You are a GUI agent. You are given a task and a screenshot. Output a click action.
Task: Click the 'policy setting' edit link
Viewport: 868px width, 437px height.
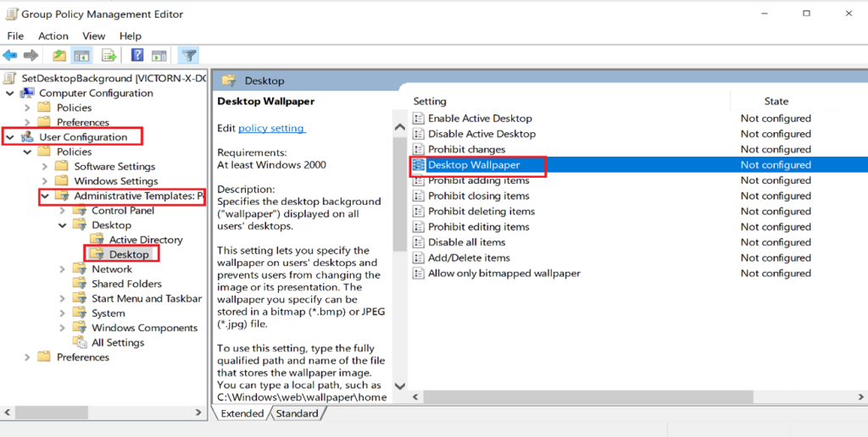[271, 128]
